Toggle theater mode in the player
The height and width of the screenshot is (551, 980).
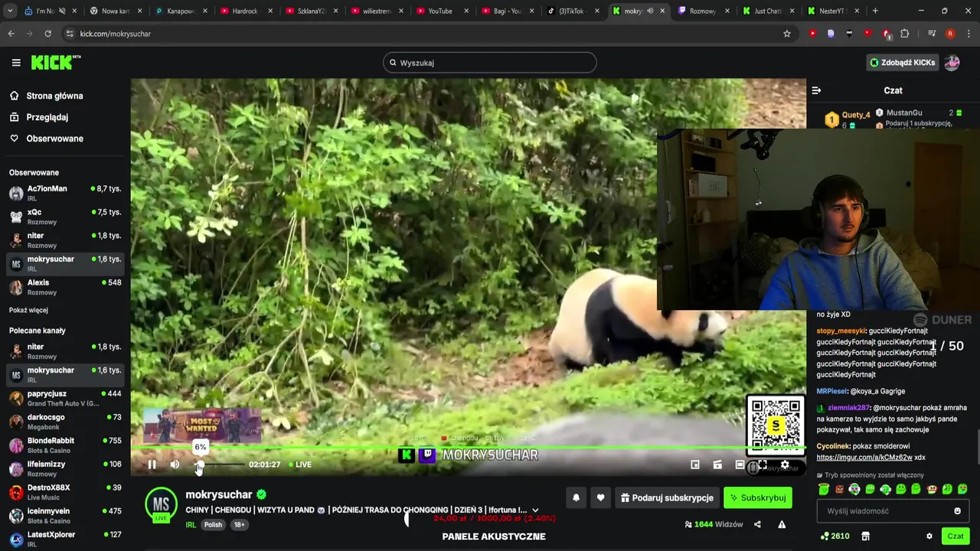[740, 465]
